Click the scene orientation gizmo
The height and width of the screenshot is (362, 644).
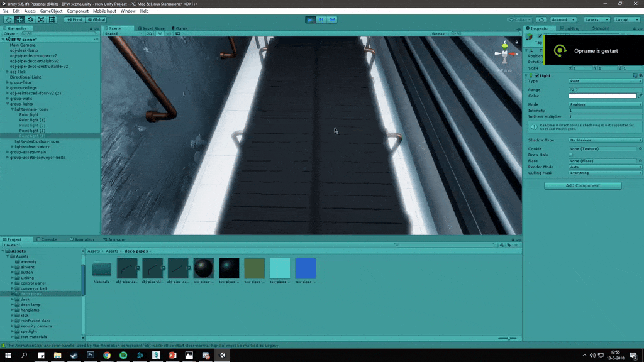coord(505,53)
